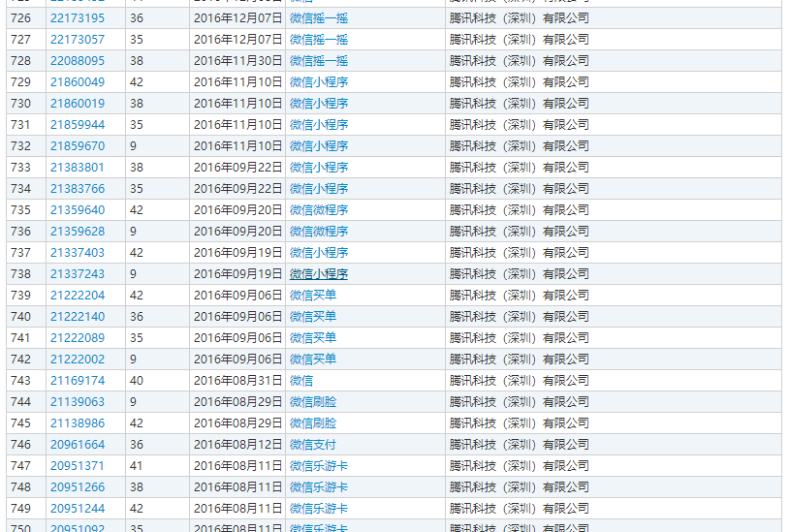Open registration number 21337403 link
The image size is (790, 532).
(x=78, y=253)
